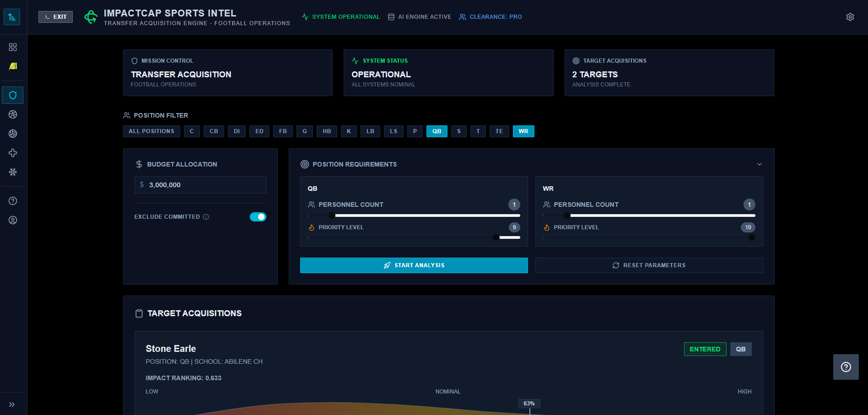Expand the sidebar with double chevron
The height and width of the screenshot is (415, 868).
12,404
